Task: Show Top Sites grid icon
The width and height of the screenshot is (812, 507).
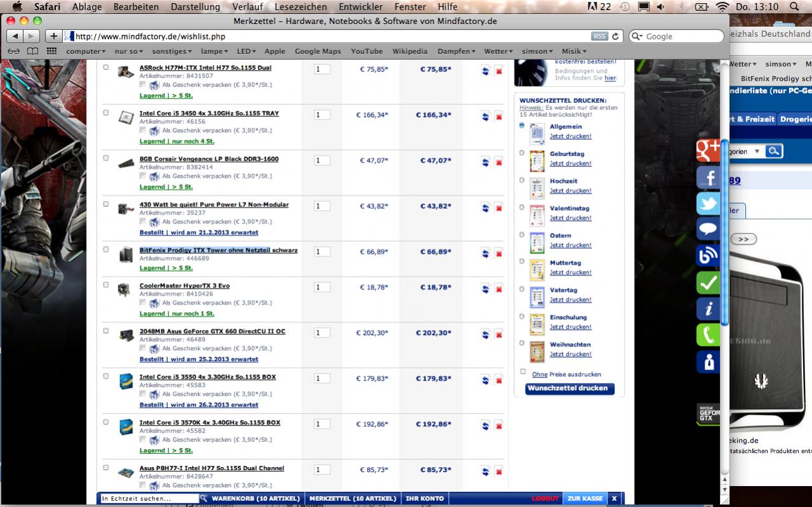Action: 51,51
